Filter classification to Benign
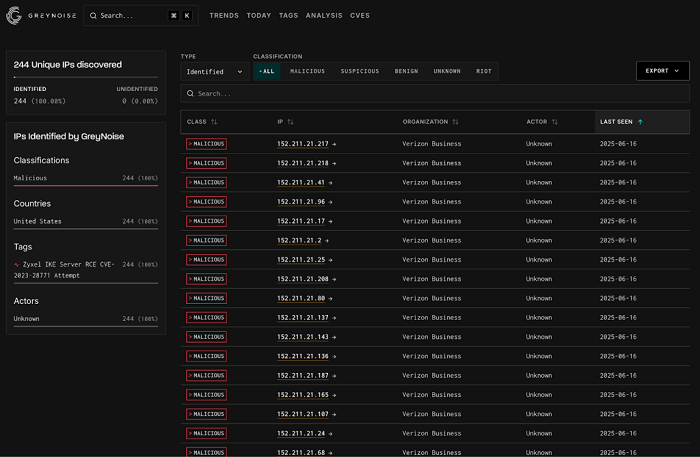The height and width of the screenshot is (457, 700). click(406, 71)
